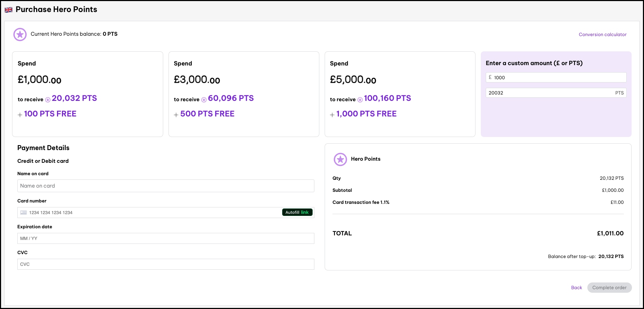Image resolution: width=644 pixels, height=309 pixels.
Task: Click the Complete order button
Action: tap(609, 288)
